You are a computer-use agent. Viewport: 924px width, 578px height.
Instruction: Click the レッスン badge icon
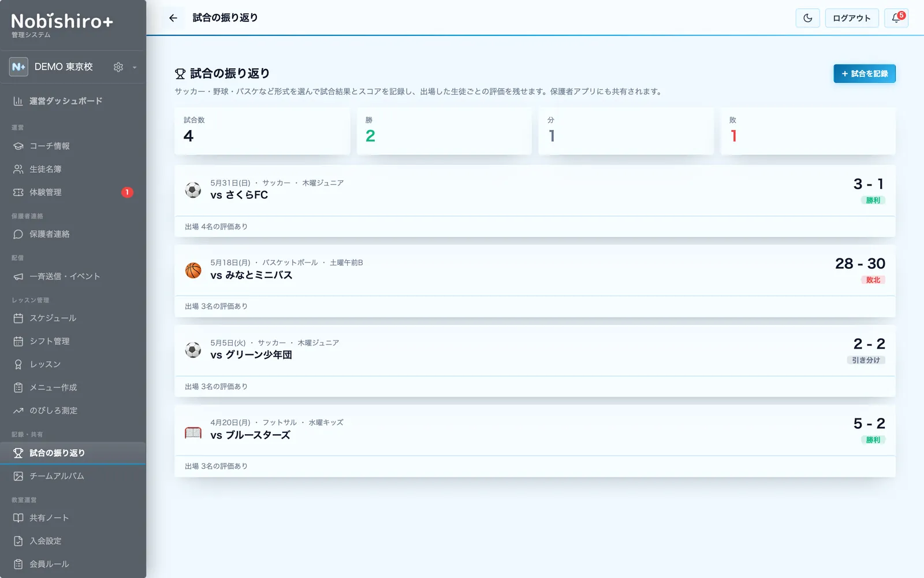tap(18, 364)
